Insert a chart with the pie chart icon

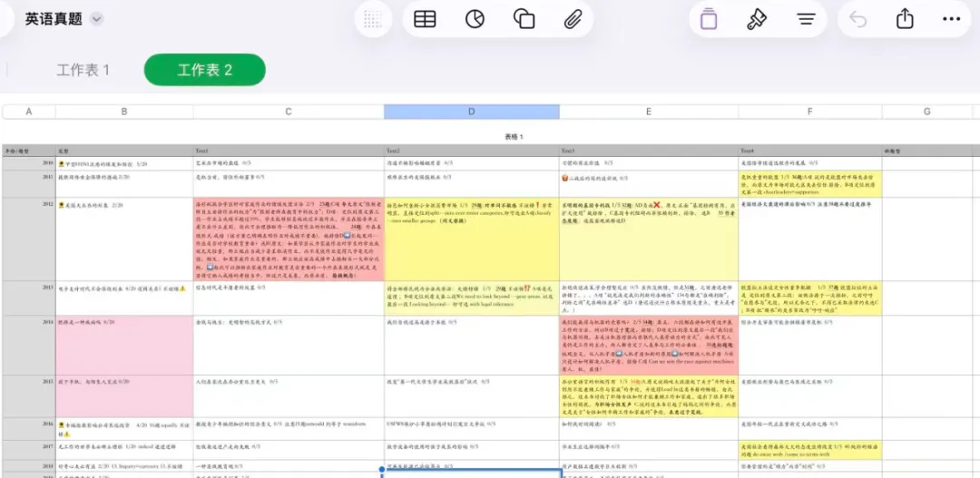[475, 19]
